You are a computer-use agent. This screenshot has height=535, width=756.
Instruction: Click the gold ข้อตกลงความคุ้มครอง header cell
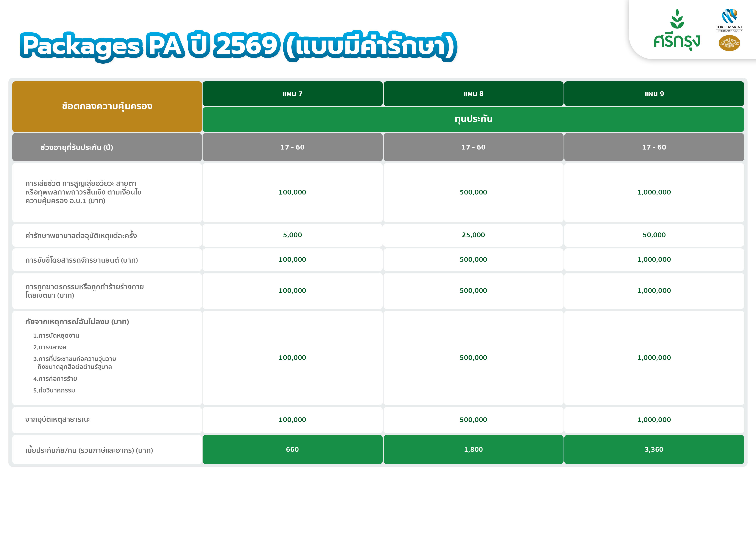107,106
